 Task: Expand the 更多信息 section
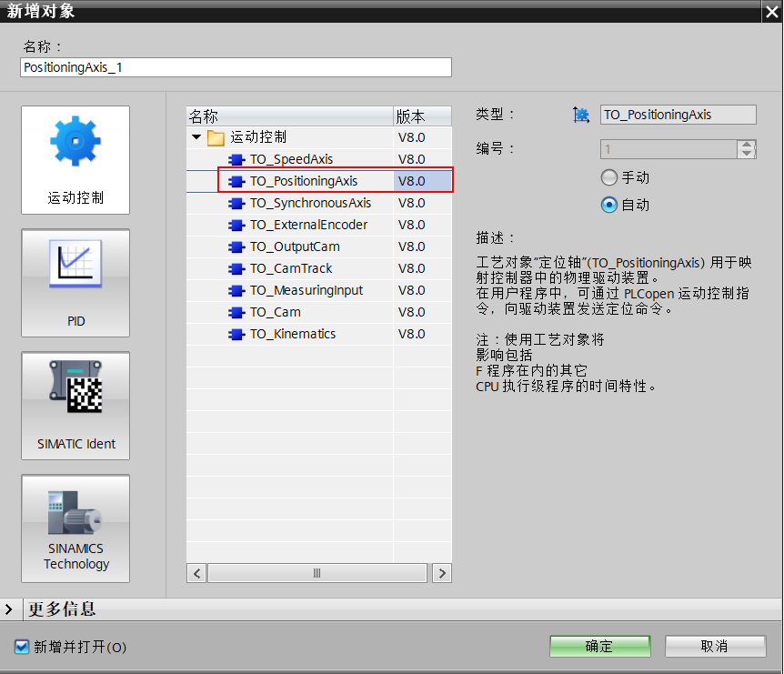tap(9, 611)
